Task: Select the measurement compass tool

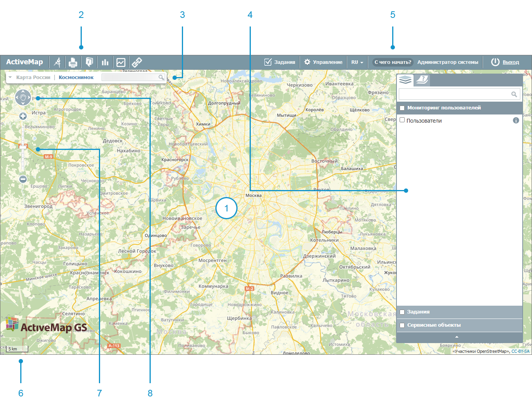Action: tap(57, 62)
